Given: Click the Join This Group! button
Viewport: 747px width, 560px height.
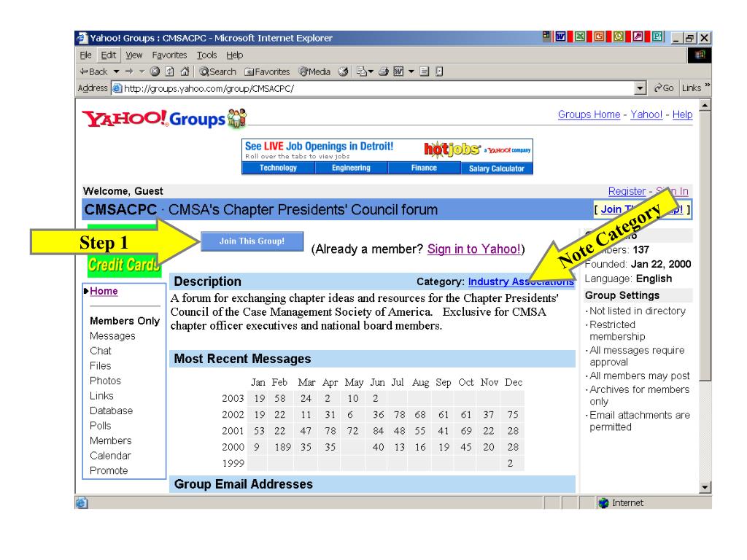Looking at the screenshot, I should pos(252,241).
